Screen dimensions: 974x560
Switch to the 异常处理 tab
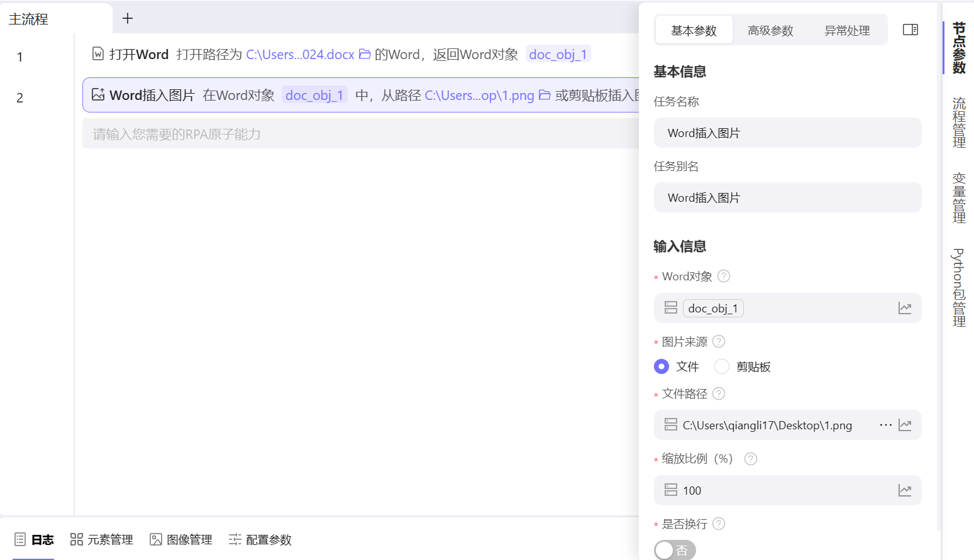[x=847, y=30]
